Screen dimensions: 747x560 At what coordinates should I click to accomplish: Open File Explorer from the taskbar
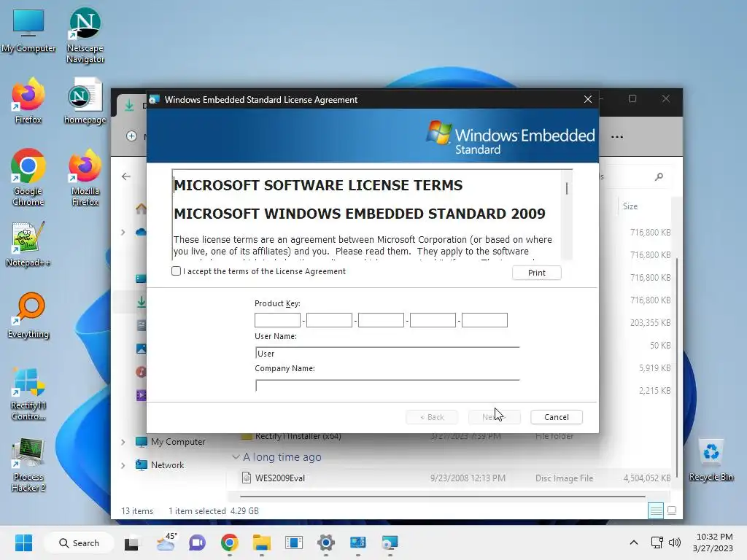point(262,542)
